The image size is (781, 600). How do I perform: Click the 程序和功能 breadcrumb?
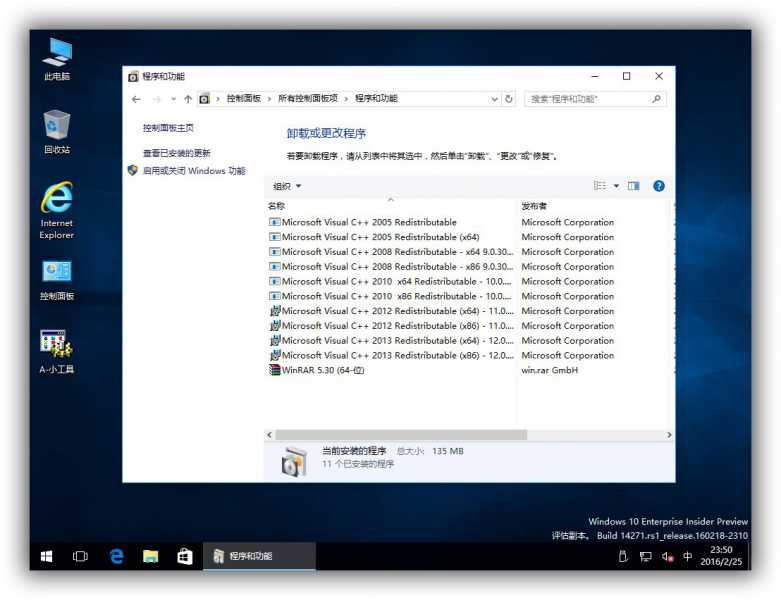click(x=376, y=99)
